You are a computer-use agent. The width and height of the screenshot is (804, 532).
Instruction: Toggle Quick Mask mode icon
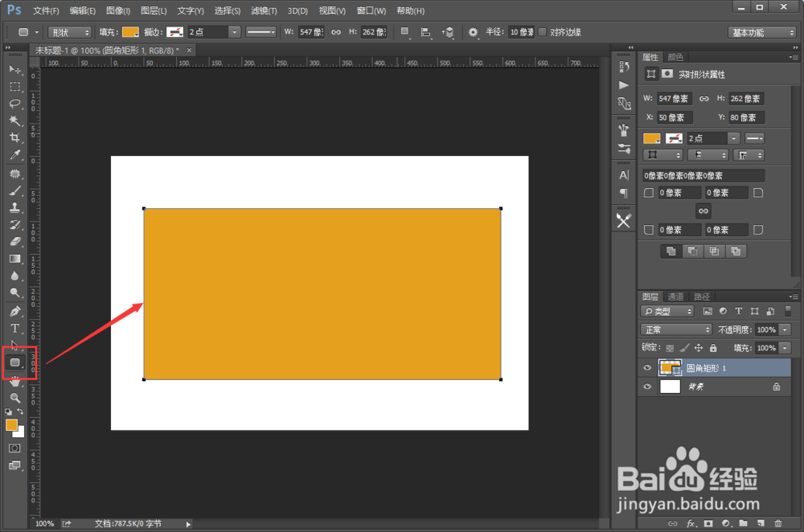pos(14,448)
